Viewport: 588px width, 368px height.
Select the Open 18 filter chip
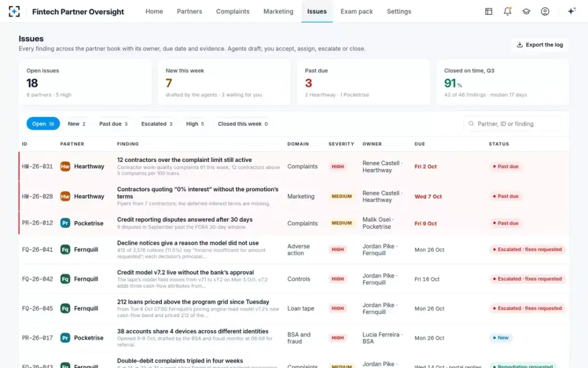(43, 124)
